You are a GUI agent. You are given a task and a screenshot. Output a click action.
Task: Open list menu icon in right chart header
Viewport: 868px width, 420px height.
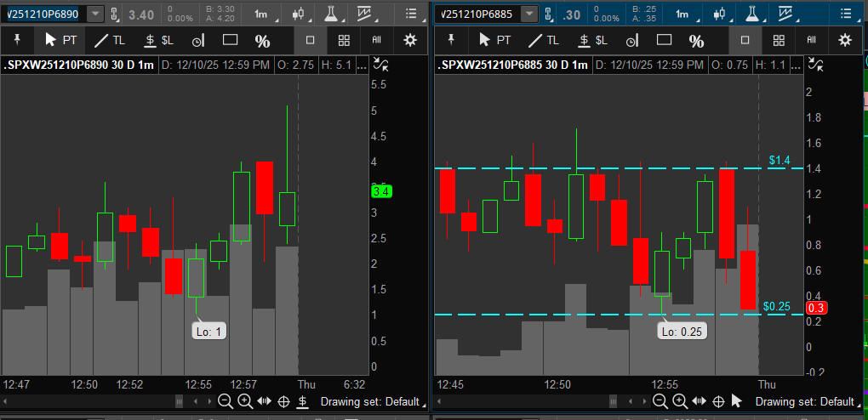point(845,14)
